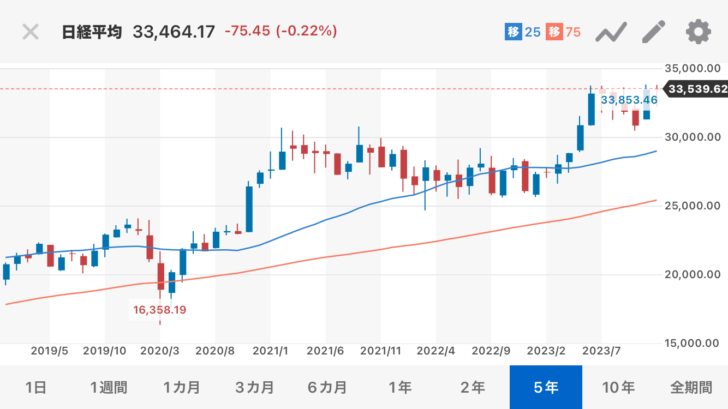Tap the 16,358.19 low price marker
728x409 pixels.
coord(160,310)
